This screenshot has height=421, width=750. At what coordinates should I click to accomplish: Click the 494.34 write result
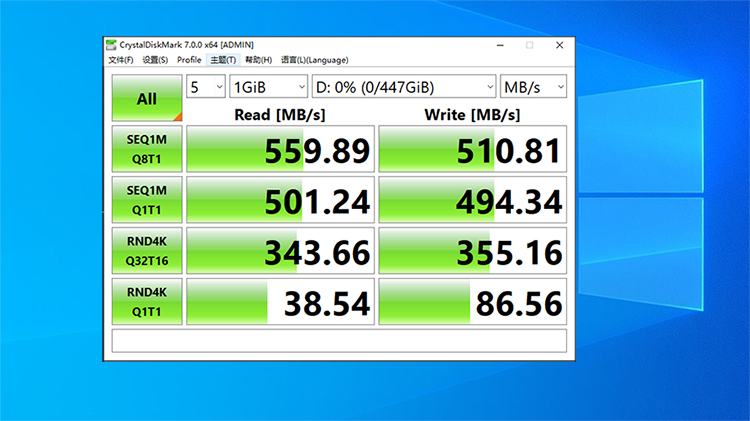click(x=473, y=200)
